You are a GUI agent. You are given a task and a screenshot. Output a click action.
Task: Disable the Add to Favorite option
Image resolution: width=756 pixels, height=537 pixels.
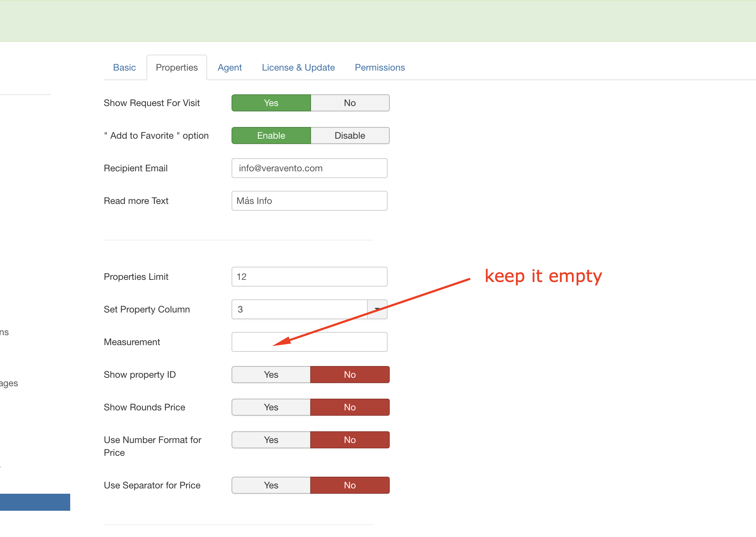point(350,135)
